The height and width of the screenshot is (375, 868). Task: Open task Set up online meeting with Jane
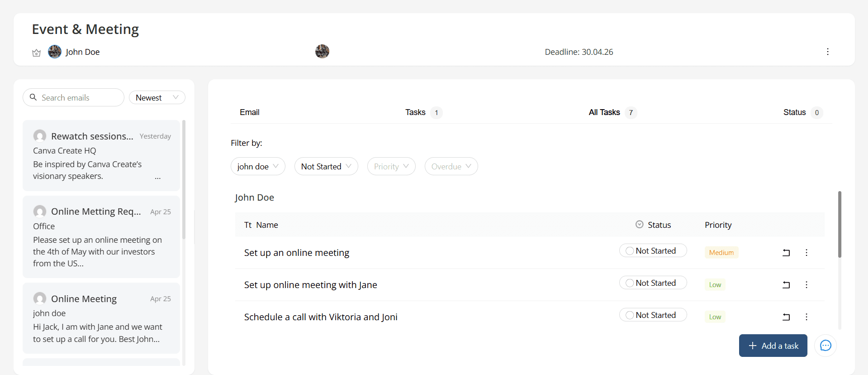(311, 285)
